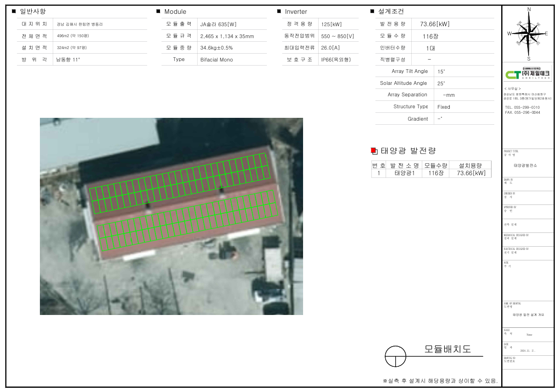Viewport: 558px width, 392px height.
Task: Click the black square bullet before Inverter
Action: coord(279,11)
